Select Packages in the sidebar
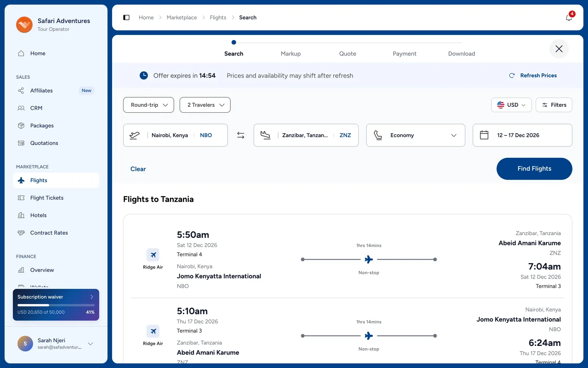Viewport: 588px width, 368px height. (56, 125)
